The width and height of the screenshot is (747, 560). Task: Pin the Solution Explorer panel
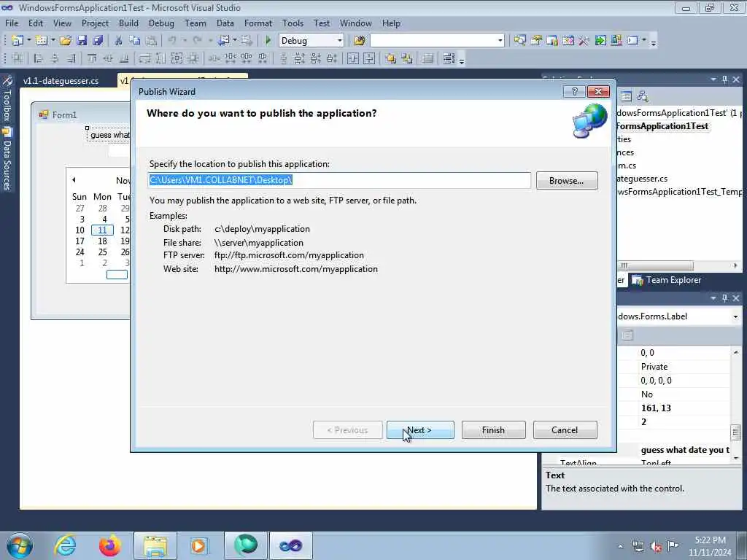click(x=724, y=79)
